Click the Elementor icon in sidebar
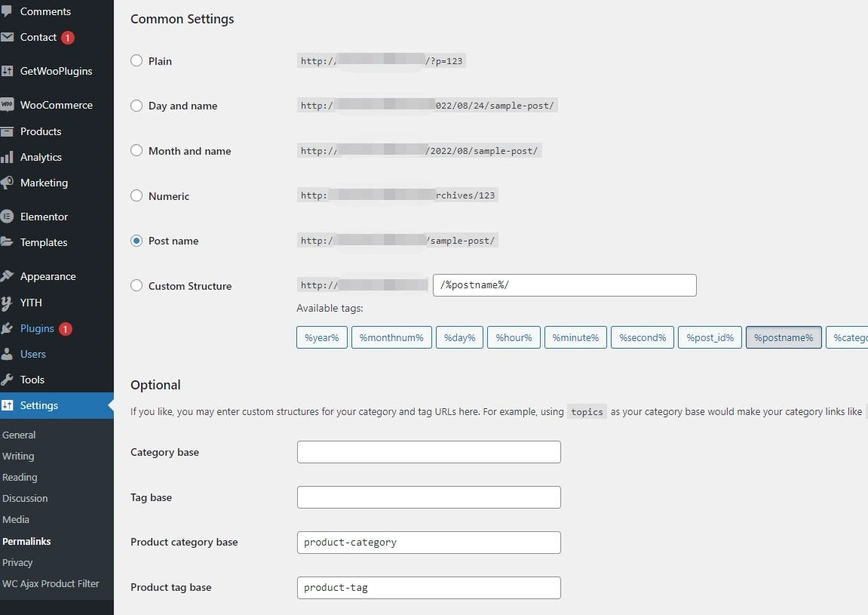Viewport: 868px width, 615px height. (7, 217)
